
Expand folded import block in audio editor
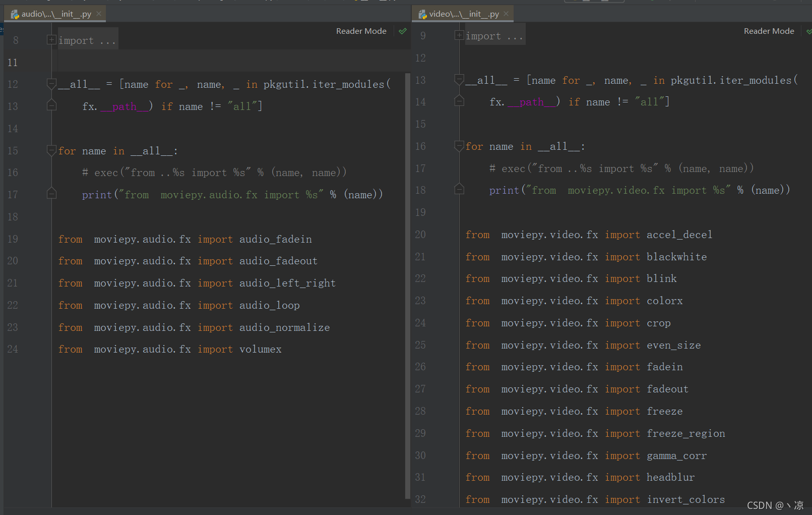(51, 39)
